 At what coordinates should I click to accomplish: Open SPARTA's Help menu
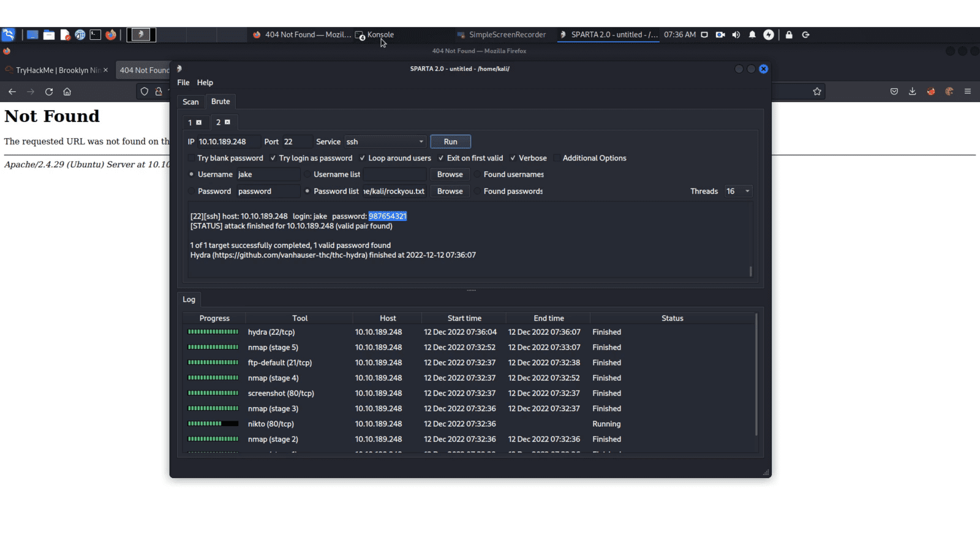point(205,83)
